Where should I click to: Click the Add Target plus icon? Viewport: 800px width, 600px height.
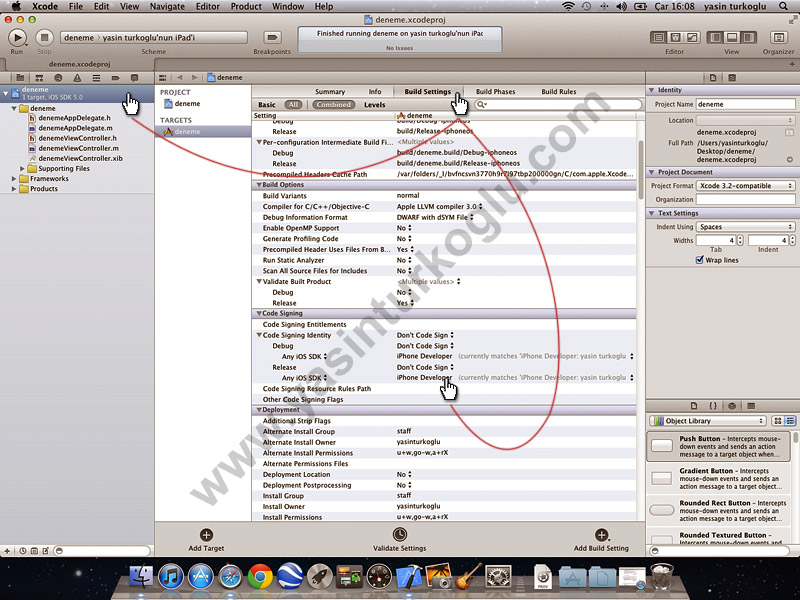[x=206, y=535]
